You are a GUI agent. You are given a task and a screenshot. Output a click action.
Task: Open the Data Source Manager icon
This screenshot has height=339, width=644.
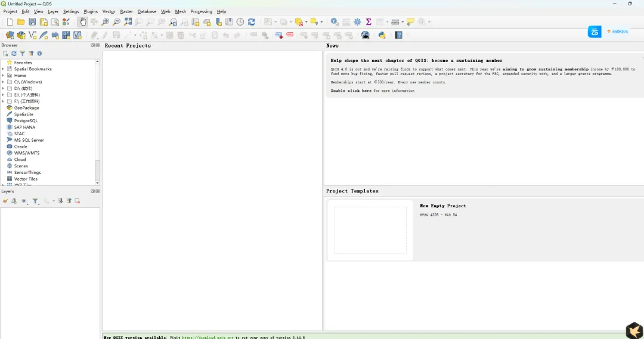point(10,35)
